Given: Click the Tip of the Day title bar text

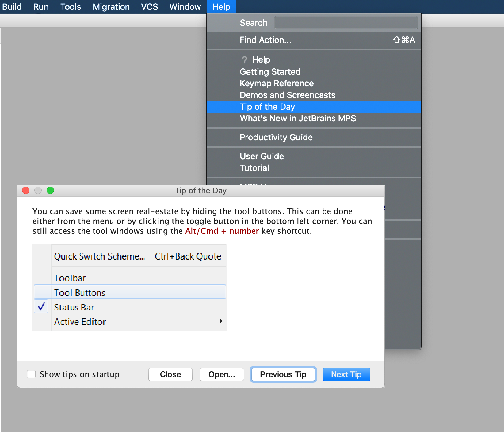Looking at the screenshot, I should click(201, 191).
